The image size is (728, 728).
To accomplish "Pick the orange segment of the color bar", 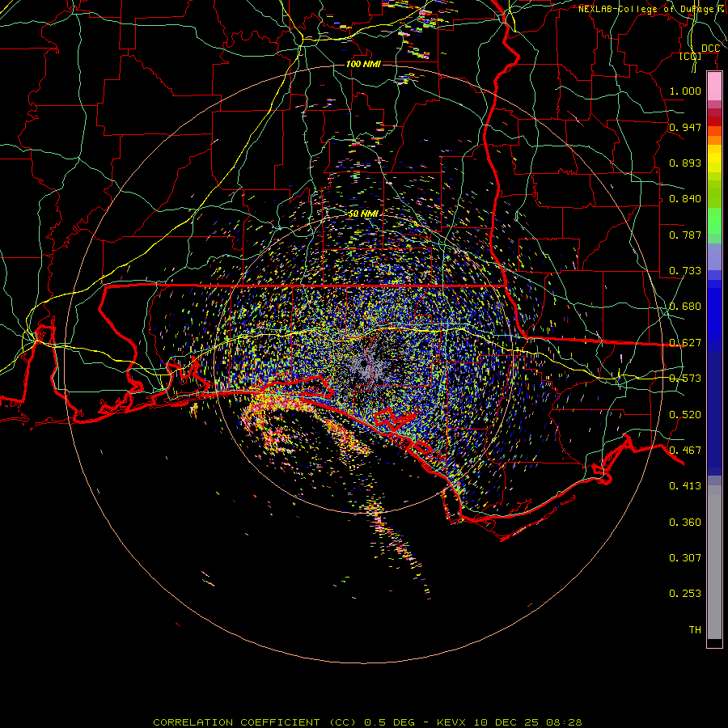I will coord(714,140).
